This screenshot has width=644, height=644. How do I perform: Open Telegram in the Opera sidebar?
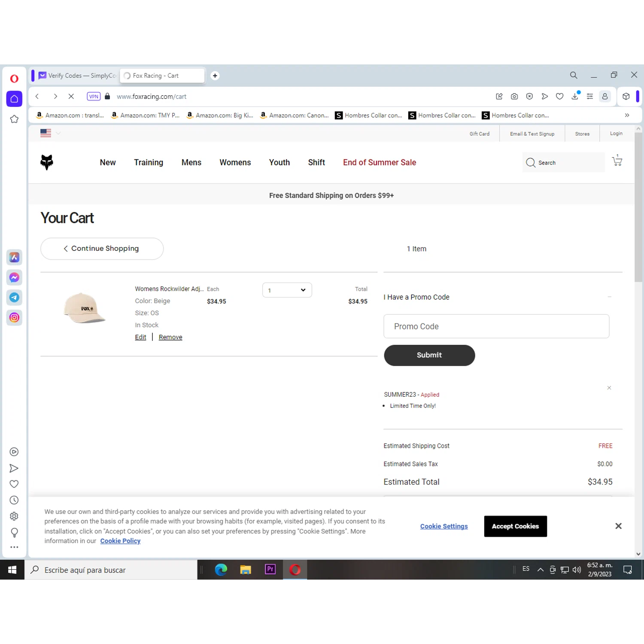pyautogui.click(x=14, y=298)
